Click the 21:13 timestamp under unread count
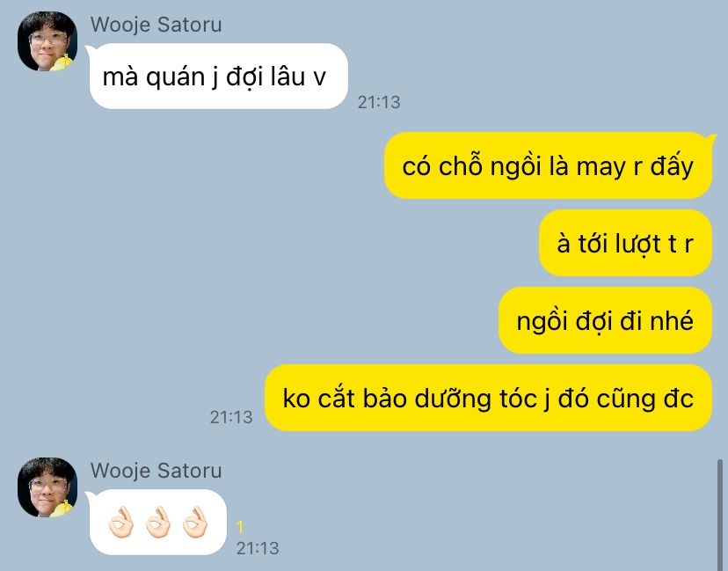This screenshot has height=571, width=728. click(x=258, y=549)
